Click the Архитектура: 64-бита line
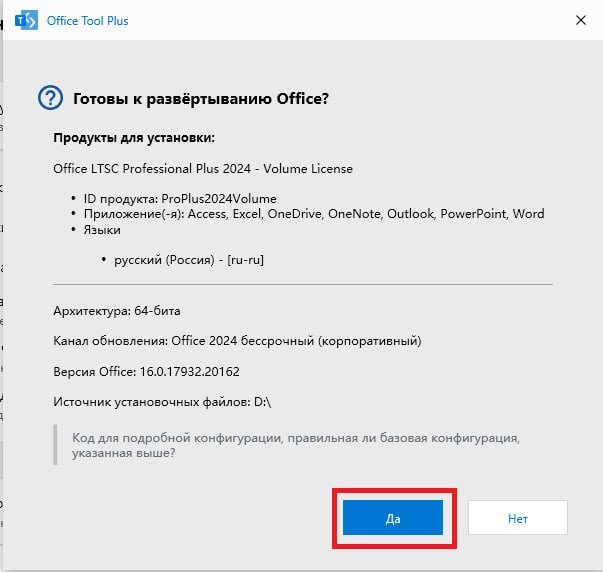 point(117,311)
